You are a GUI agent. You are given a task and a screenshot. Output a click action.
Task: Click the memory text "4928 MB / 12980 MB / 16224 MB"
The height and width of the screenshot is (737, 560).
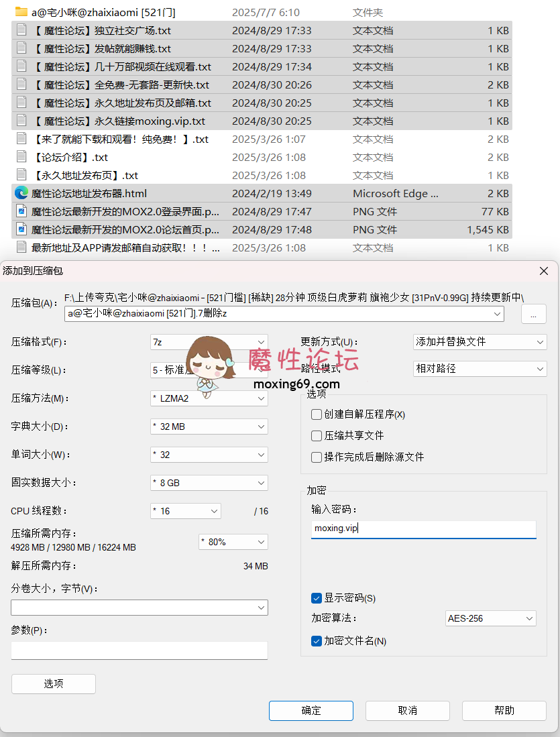click(73, 547)
